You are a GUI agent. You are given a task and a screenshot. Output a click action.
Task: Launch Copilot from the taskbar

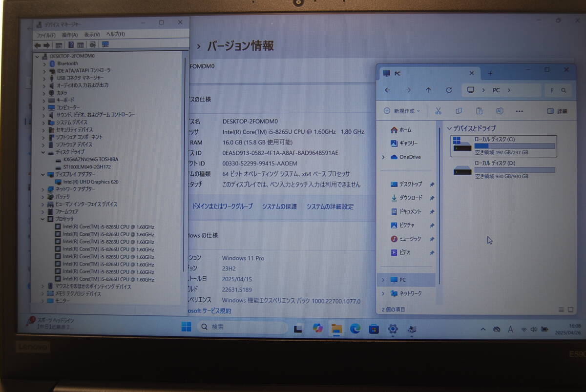click(318, 328)
